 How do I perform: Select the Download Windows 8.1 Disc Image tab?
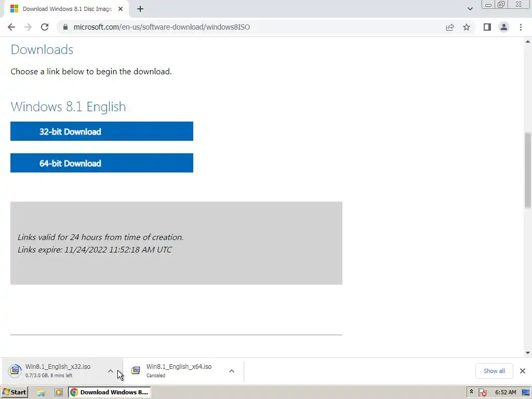[66, 9]
